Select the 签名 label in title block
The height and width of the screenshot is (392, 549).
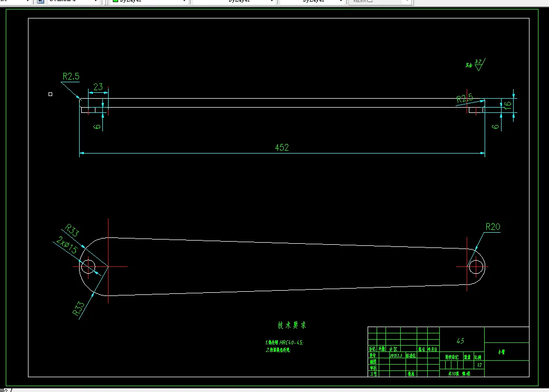(421, 349)
